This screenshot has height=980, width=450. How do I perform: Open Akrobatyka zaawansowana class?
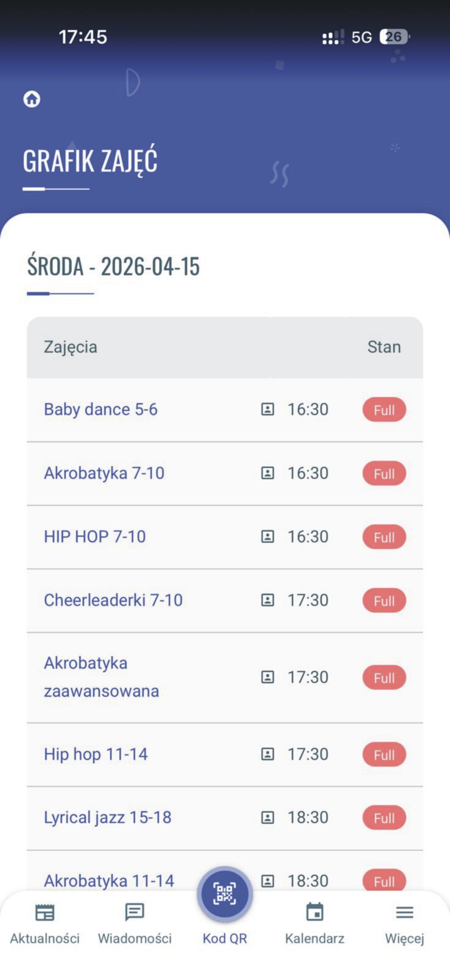coord(101,677)
